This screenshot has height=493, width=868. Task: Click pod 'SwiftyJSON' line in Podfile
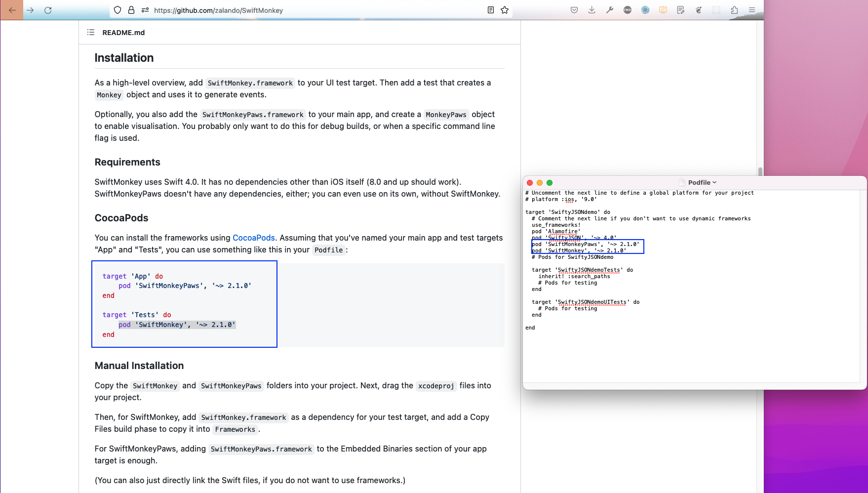point(574,238)
